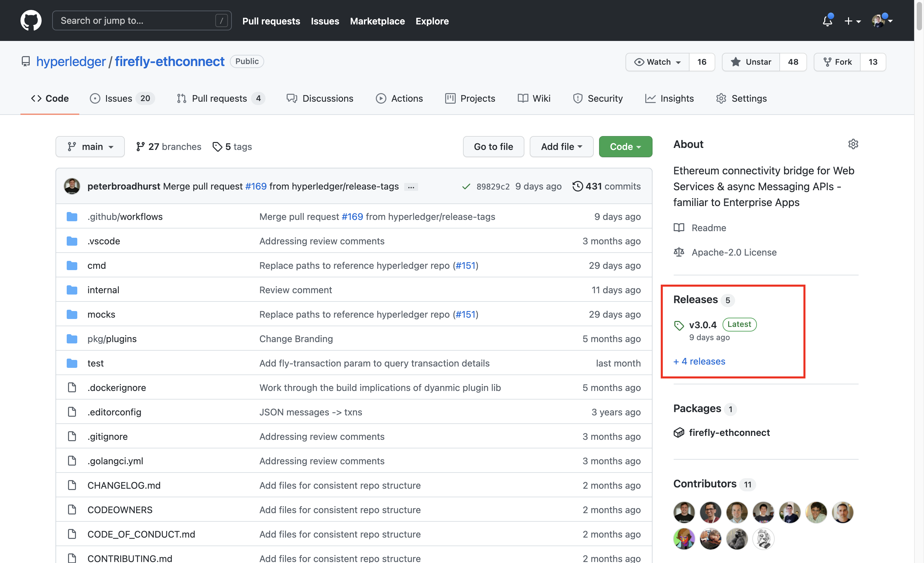Click the green check status icon

click(466, 187)
